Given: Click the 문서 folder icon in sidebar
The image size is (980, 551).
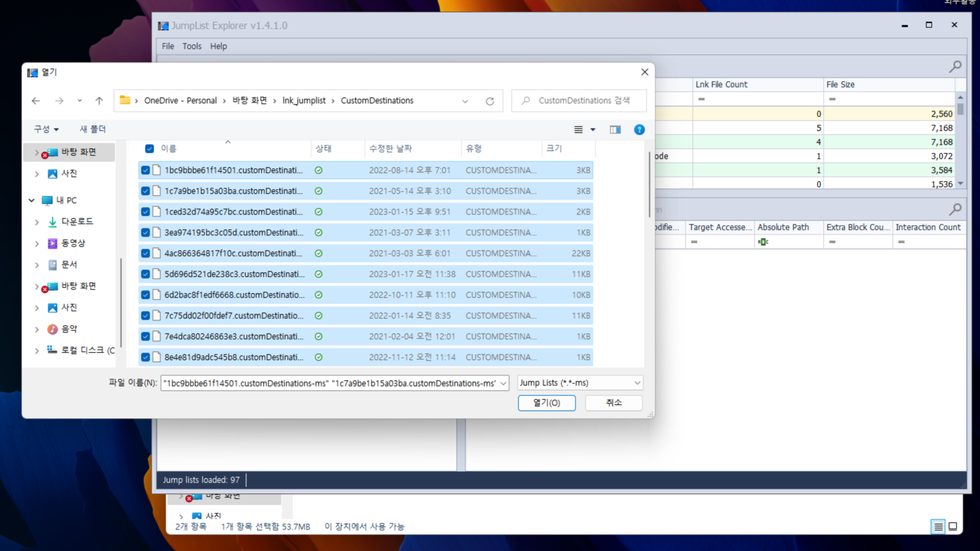Looking at the screenshot, I should [x=52, y=265].
